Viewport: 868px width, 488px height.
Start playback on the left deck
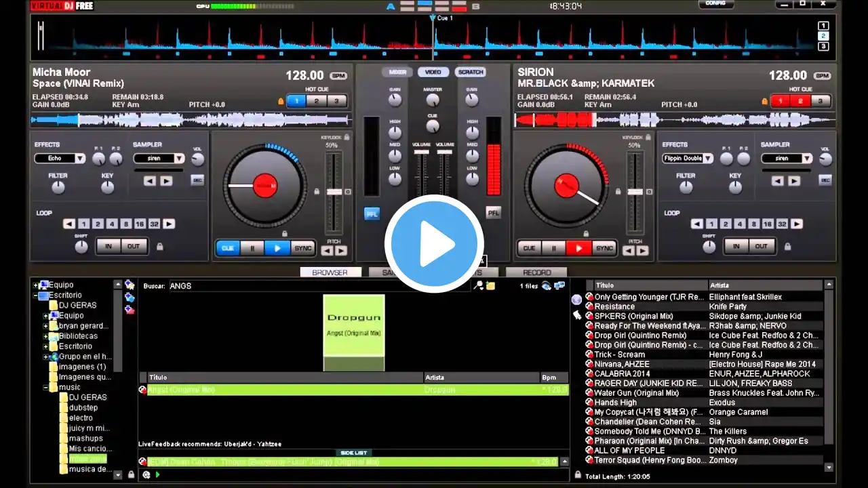click(277, 248)
